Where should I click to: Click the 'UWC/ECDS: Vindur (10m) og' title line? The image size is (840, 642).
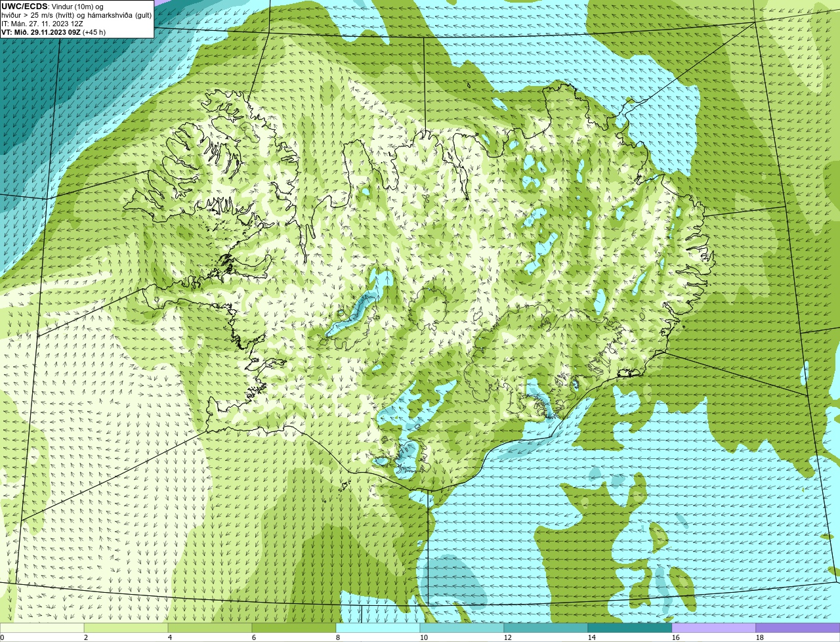coord(52,7)
